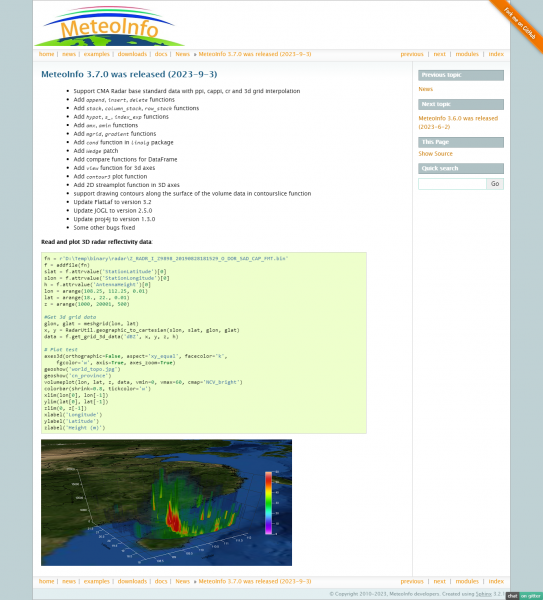The width and height of the screenshot is (543, 600).
Task: Open 'index' in top navigation bar
Action: tap(496, 54)
